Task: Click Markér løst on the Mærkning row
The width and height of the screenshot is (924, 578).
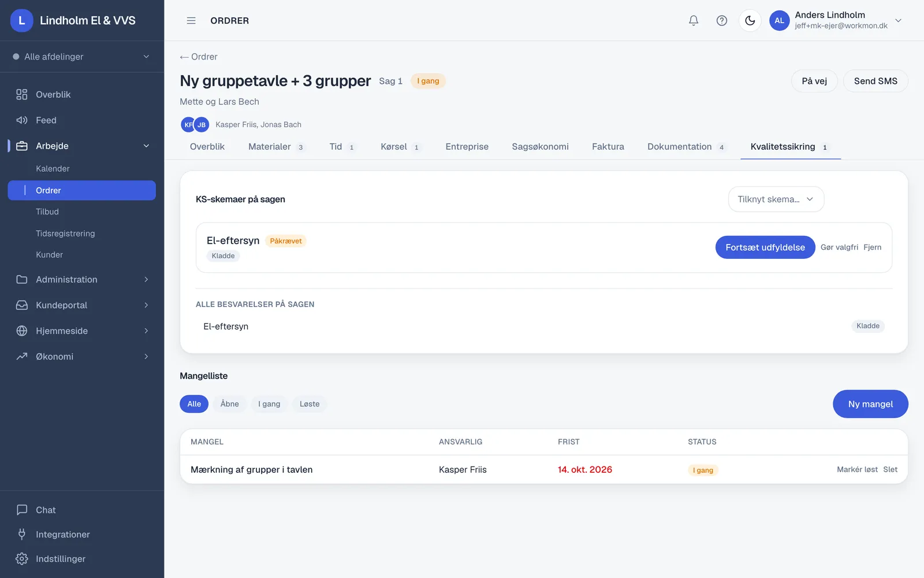Action: coord(857,469)
